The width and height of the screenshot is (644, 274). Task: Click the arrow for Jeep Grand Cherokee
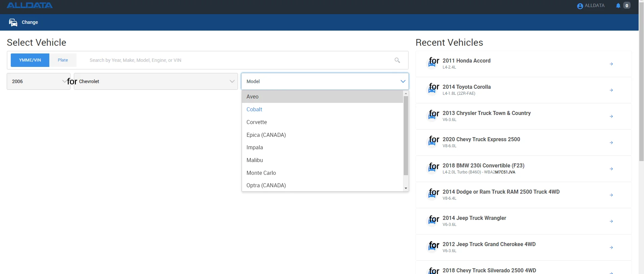coord(611,247)
